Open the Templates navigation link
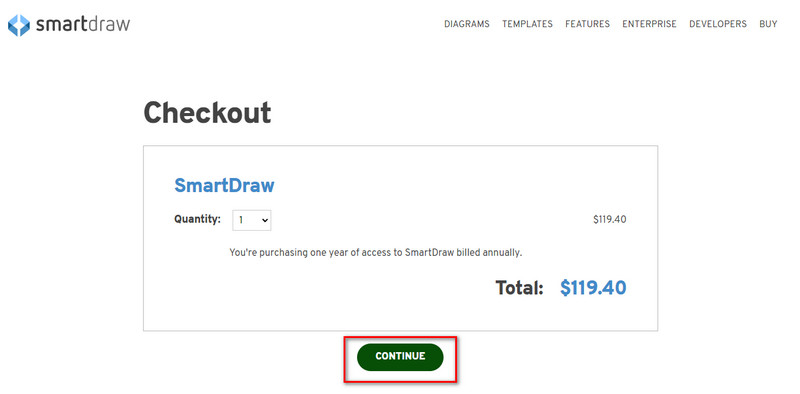Screen dimensions: 800x394 pos(527,24)
